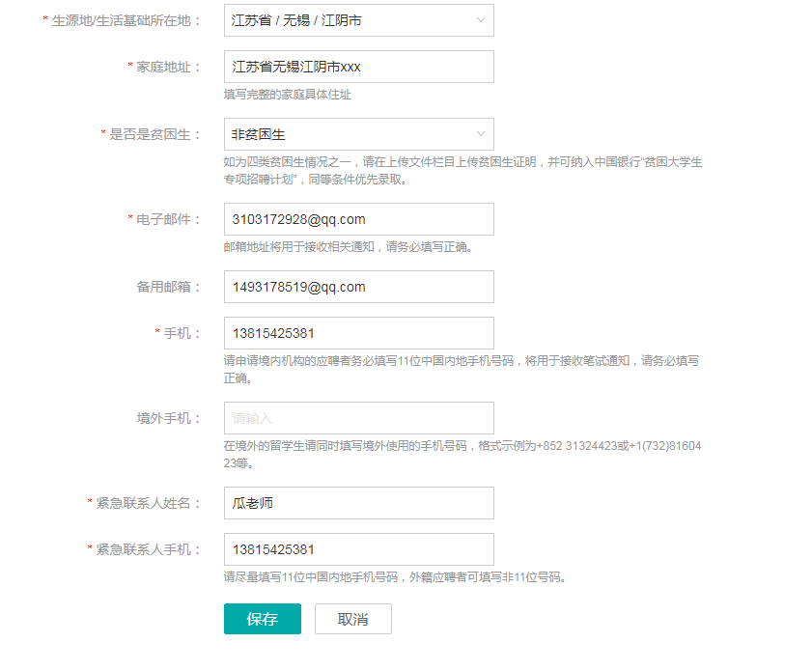Click into the 手机 number field
The image size is (812, 671).
pyautogui.click(x=358, y=333)
